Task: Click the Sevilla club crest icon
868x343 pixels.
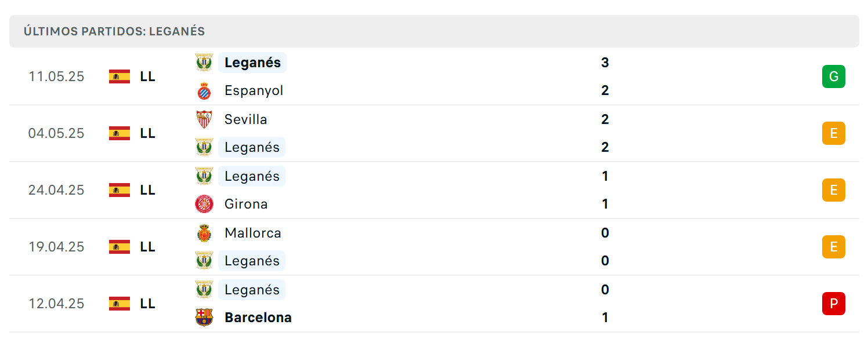Action: (204, 119)
